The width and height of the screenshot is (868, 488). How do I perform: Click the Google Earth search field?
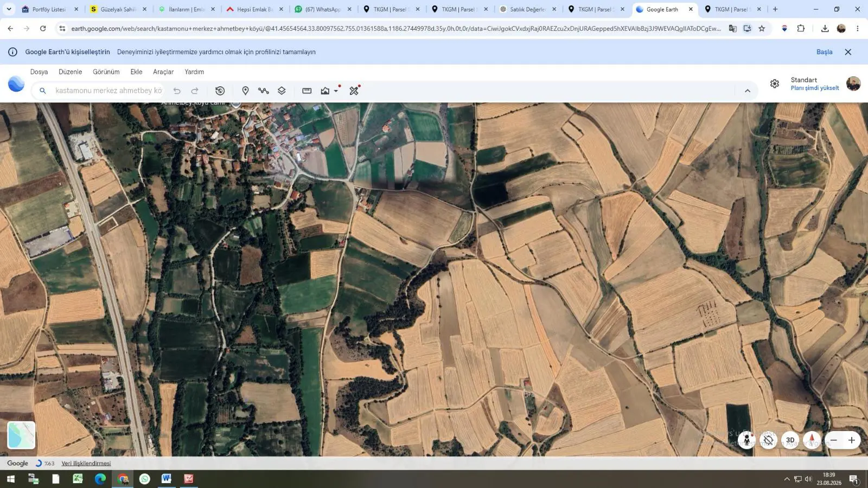[108, 91]
